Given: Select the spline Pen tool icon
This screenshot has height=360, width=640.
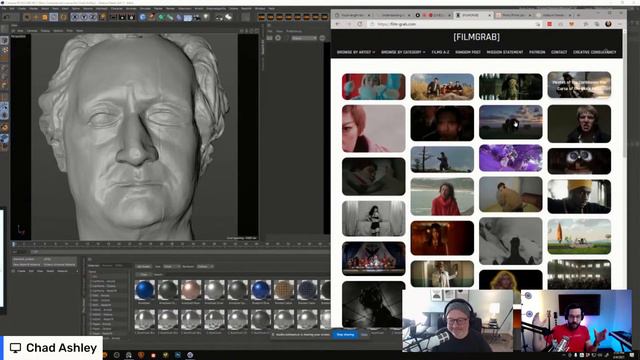Looking at the screenshot, I should click(x=151, y=17).
